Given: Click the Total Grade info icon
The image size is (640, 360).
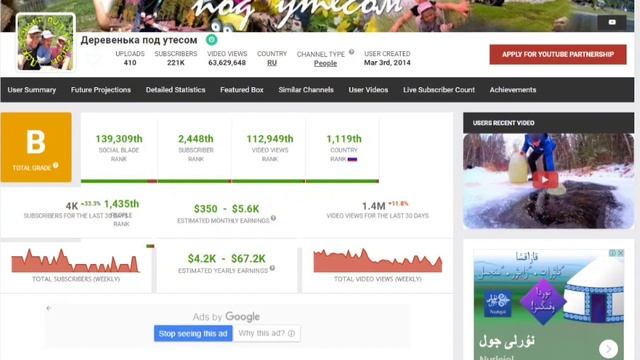Looking at the screenshot, I should click(x=56, y=165).
